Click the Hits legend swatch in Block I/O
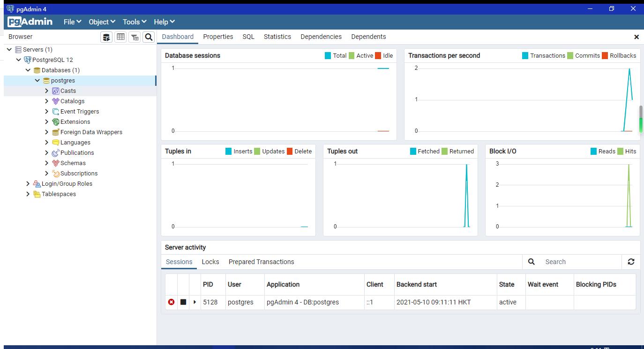 tap(621, 151)
